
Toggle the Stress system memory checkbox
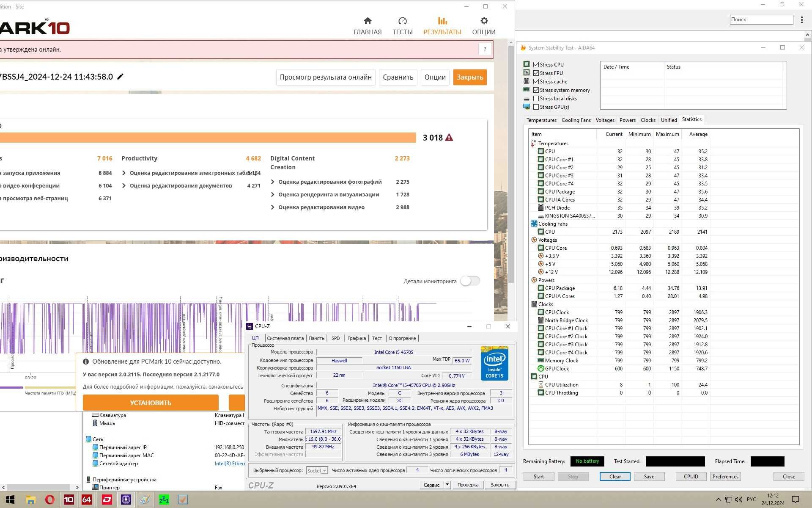pos(536,90)
